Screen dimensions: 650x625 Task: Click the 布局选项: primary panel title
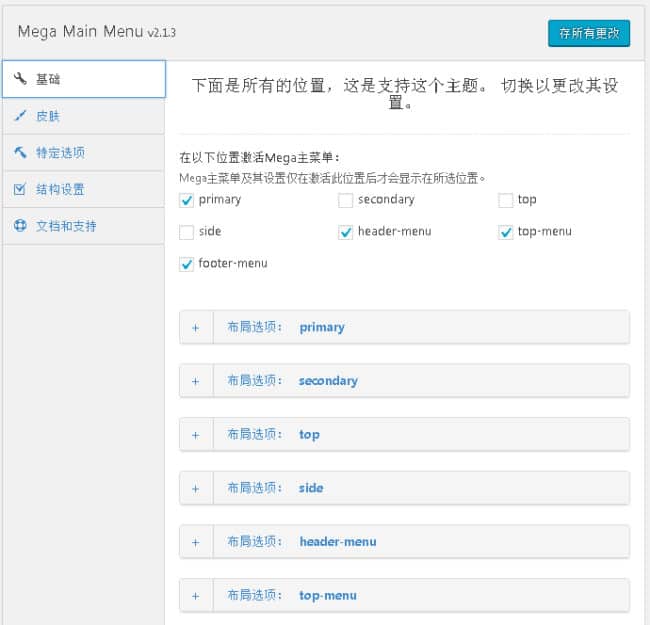pyautogui.click(x=286, y=327)
